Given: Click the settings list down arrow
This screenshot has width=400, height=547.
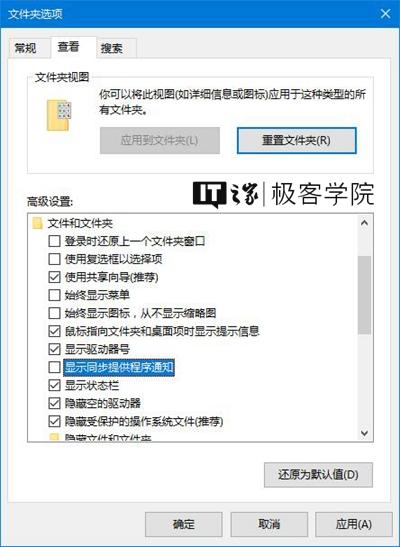Looking at the screenshot, I should tap(364, 433).
